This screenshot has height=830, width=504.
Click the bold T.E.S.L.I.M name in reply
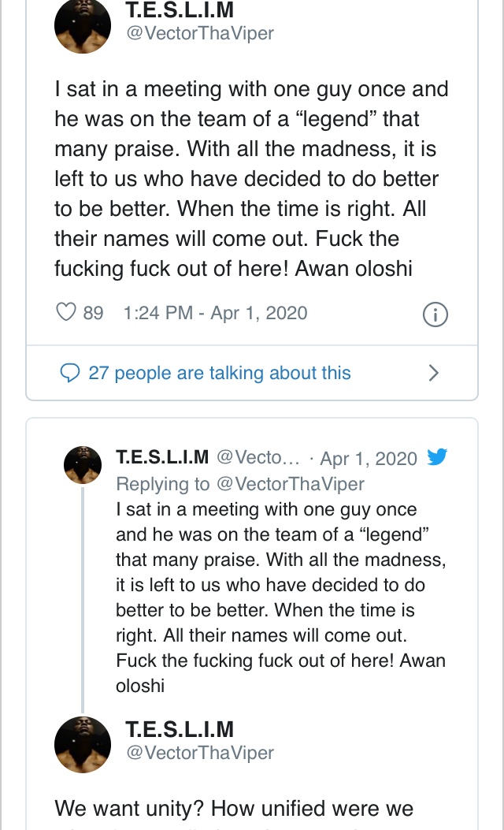[162, 458]
